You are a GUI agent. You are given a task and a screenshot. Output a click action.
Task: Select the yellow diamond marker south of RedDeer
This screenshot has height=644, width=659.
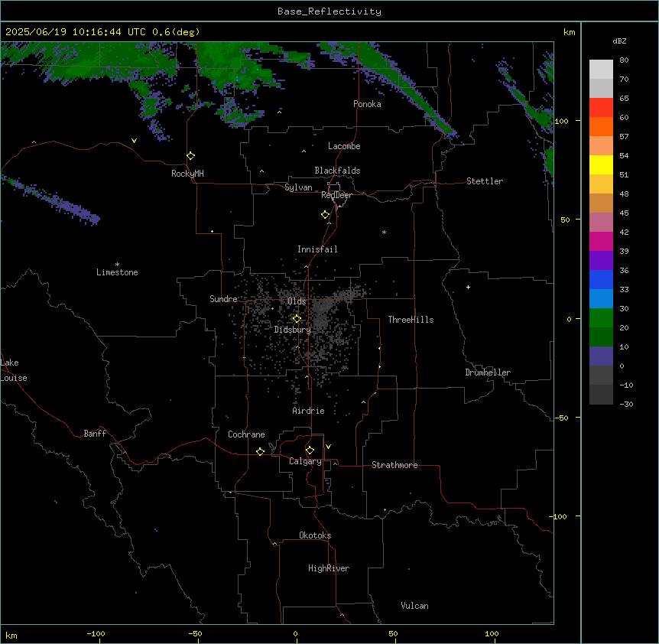(x=326, y=215)
